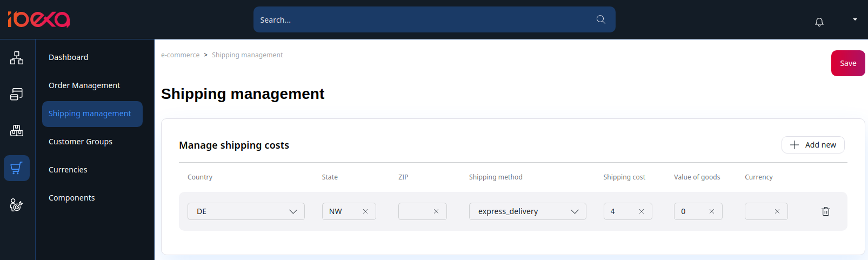Click the e-commerce breadcrumb link
Screen dimensions: 868x260
180,55
